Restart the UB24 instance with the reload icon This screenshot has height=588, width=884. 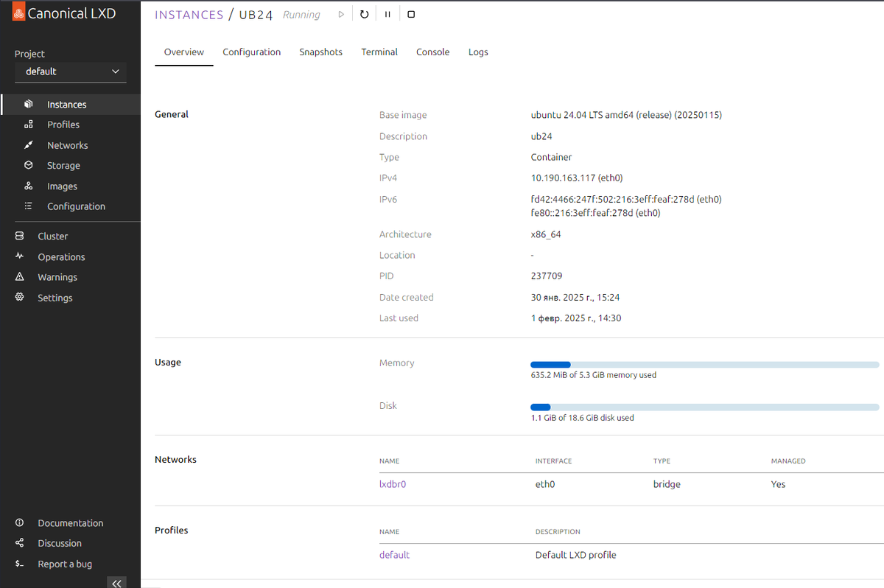click(x=365, y=14)
